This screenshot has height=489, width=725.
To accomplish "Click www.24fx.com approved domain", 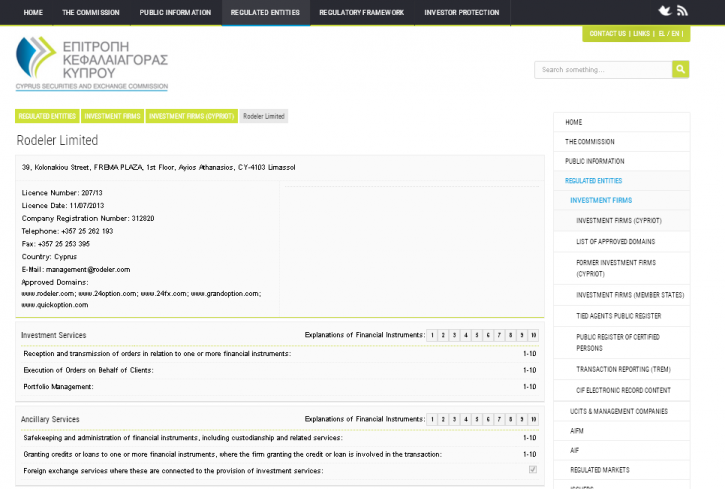I will click(164, 293).
